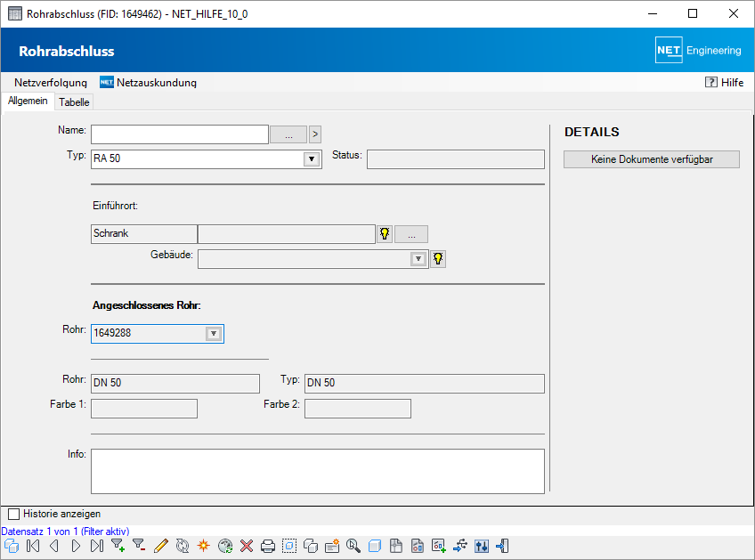
Task: Expand the Gebäude dropdown
Action: tap(418, 259)
